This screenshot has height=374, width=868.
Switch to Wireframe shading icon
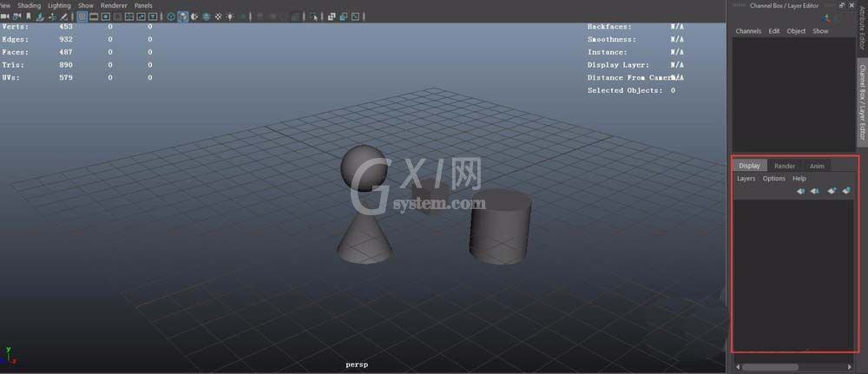(171, 16)
